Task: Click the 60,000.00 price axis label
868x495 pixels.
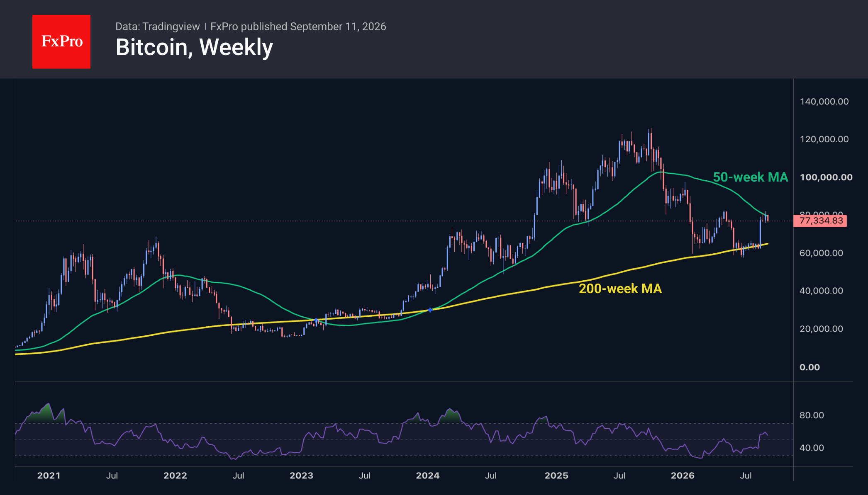Action: [821, 253]
